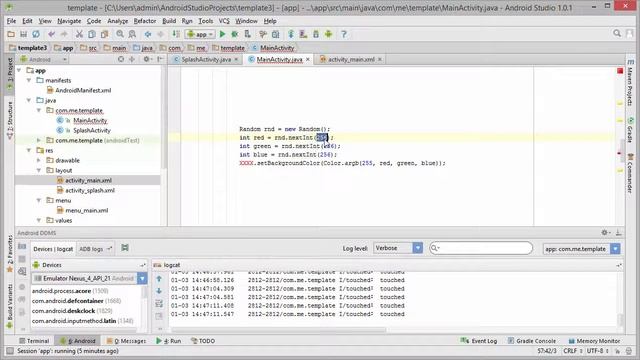Open the Emulator Nexus_4_API_21 device dropdown

click(x=89, y=278)
